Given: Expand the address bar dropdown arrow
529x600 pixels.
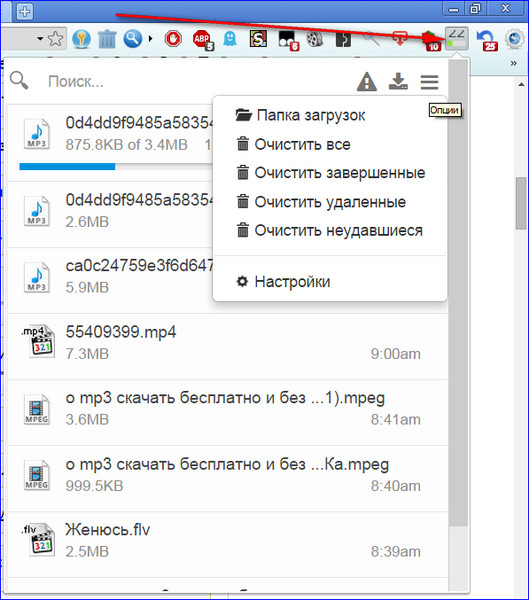Looking at the screenshot, I should tap(40, 39).
